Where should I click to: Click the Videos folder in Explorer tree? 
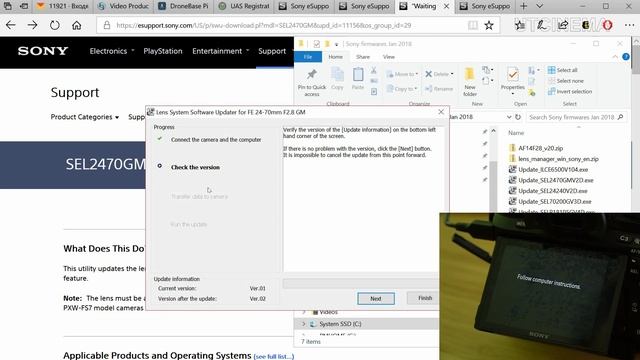(x=325, y=312)
